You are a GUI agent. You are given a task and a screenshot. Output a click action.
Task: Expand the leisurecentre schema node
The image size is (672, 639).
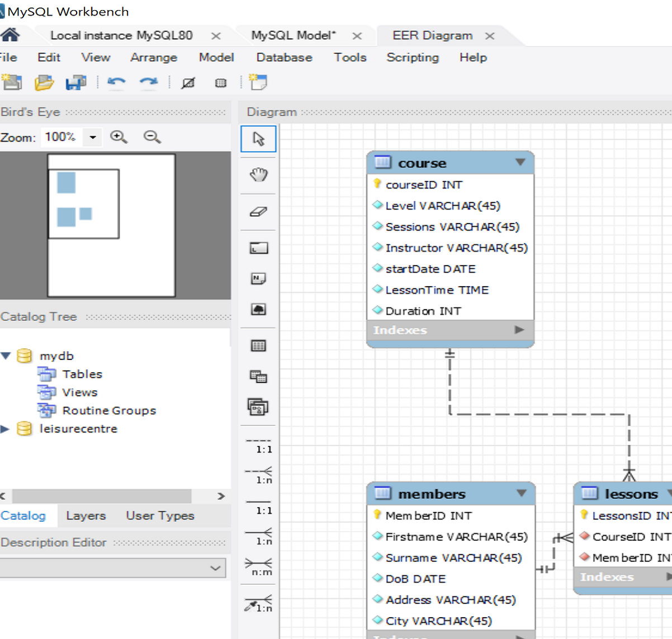tap(5, 429)
